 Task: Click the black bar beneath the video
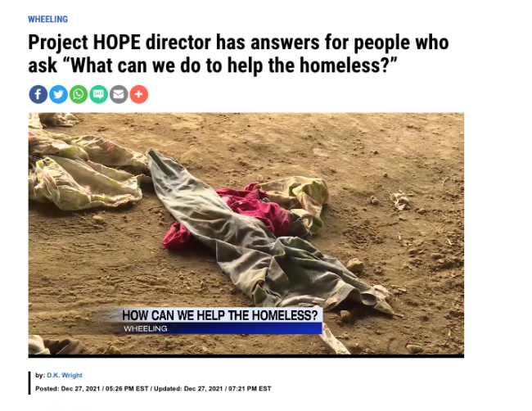246,356
